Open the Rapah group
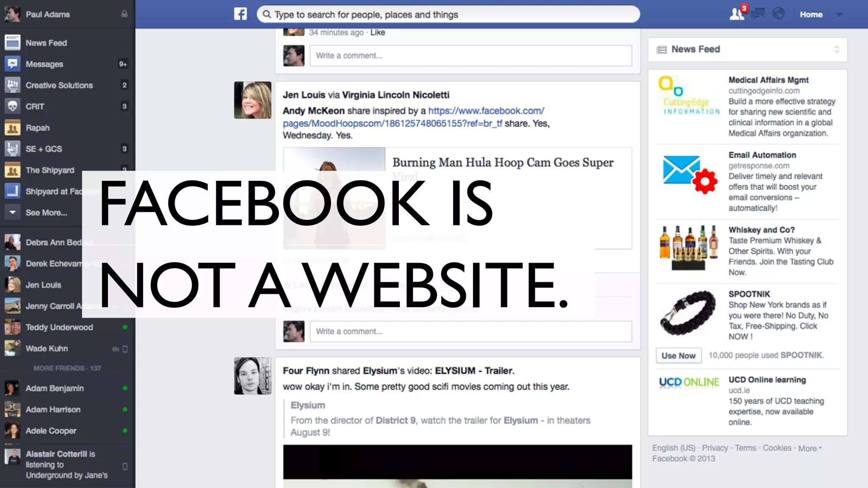Image resolution: width=868 pixels, height=488 pixels. (x=38, y=128)
